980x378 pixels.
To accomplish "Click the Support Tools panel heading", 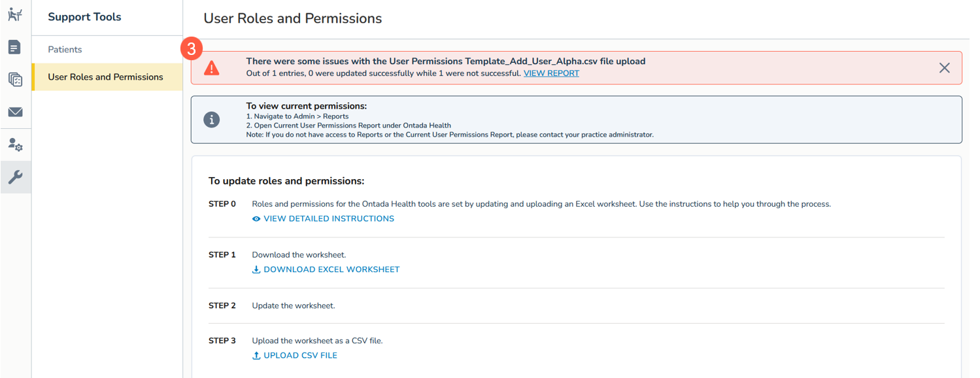I will pyautogui.click(x=84, y=17).
